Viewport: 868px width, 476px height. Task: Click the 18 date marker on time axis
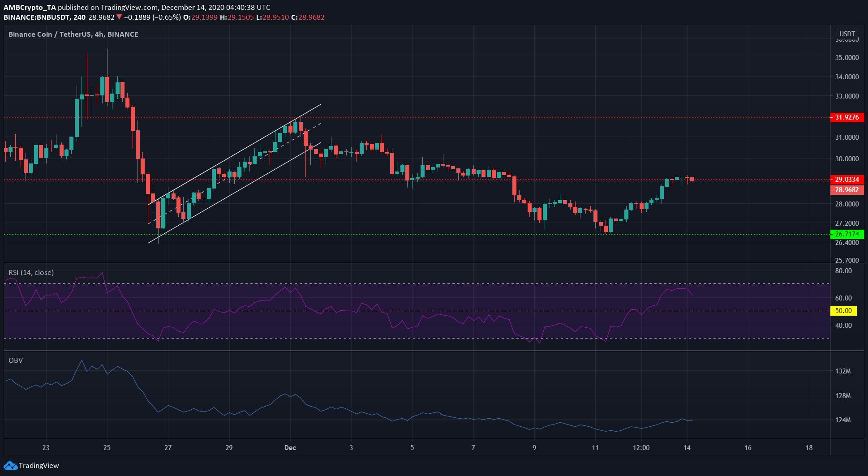point(809,448)
